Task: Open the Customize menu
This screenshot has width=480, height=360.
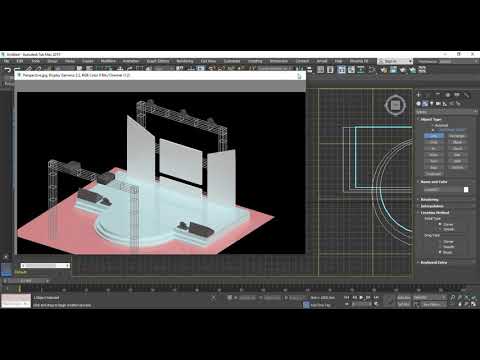Action: coord(232,61)
